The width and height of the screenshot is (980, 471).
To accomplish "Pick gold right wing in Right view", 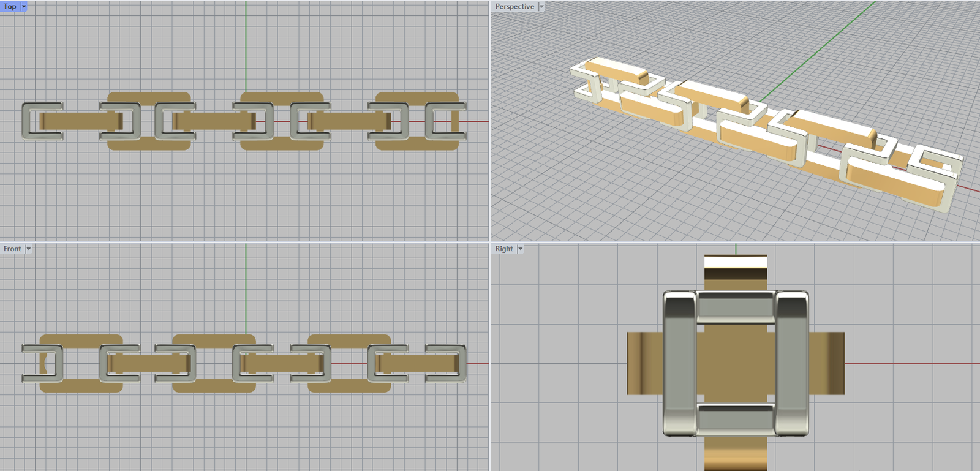I will point(827,363).
